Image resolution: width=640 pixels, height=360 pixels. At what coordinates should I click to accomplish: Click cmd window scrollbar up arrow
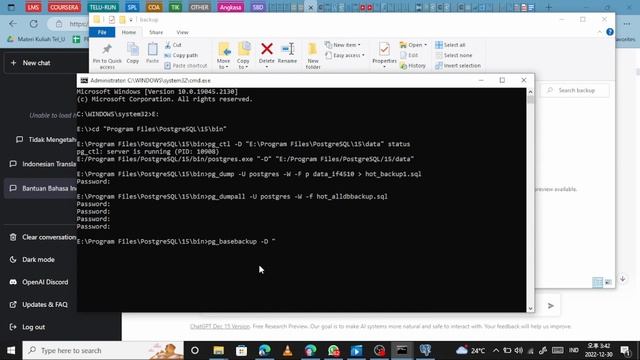coord(530,92)
